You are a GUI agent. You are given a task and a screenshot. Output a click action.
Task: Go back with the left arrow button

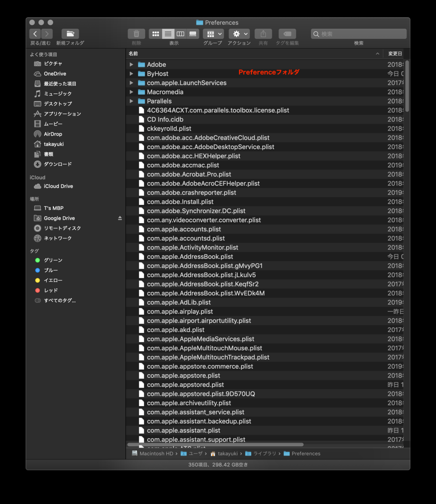click(35, 34)
